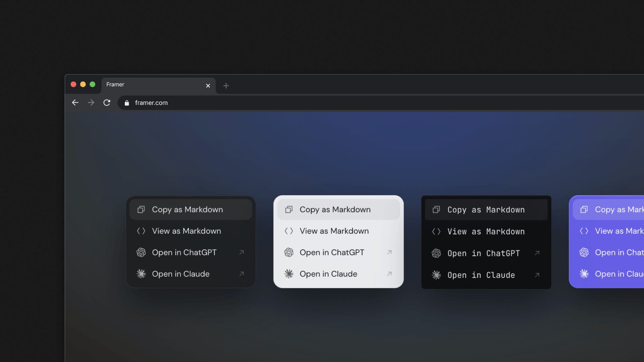Choose Open in ChatGPT in the white menu
Screen dimensions: 644x362
pyautogui.click(x=338, y=252)
